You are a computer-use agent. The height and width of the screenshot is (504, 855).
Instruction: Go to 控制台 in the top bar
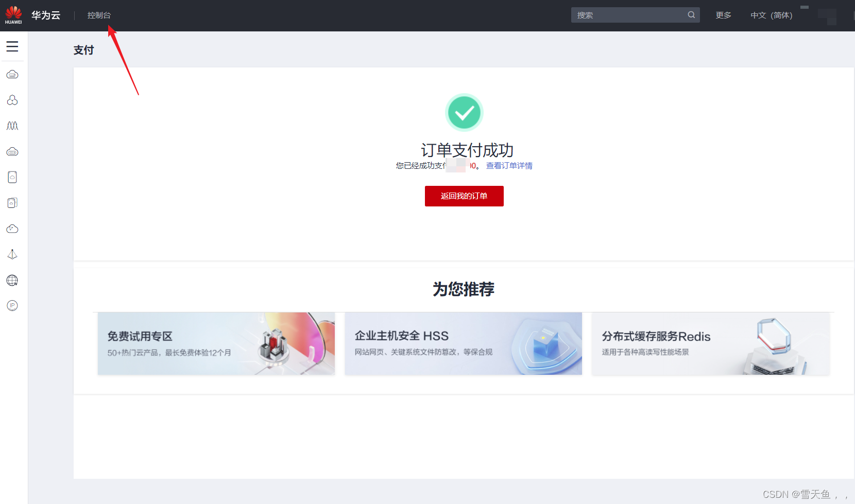pyautogui.click(x=99, y=15)
